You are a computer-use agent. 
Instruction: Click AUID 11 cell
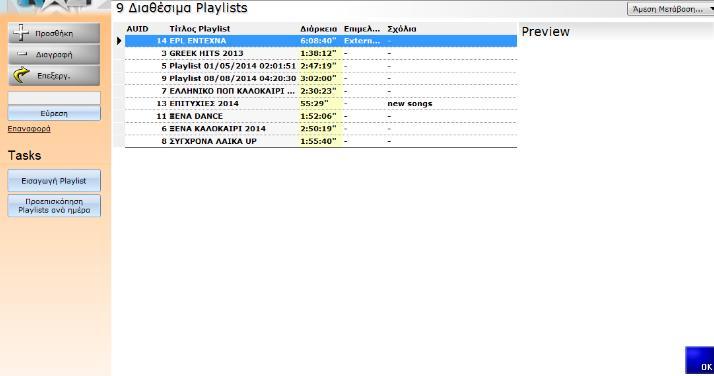162,116
